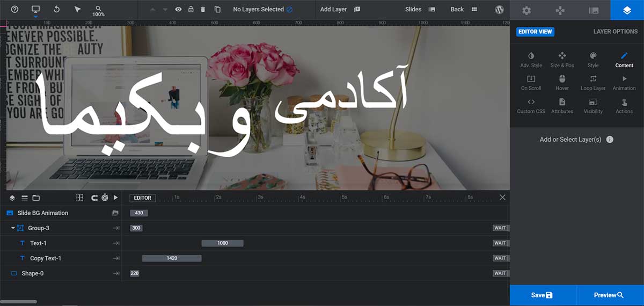
Task: Open Loop Layer settings
Action: (593, 83)
